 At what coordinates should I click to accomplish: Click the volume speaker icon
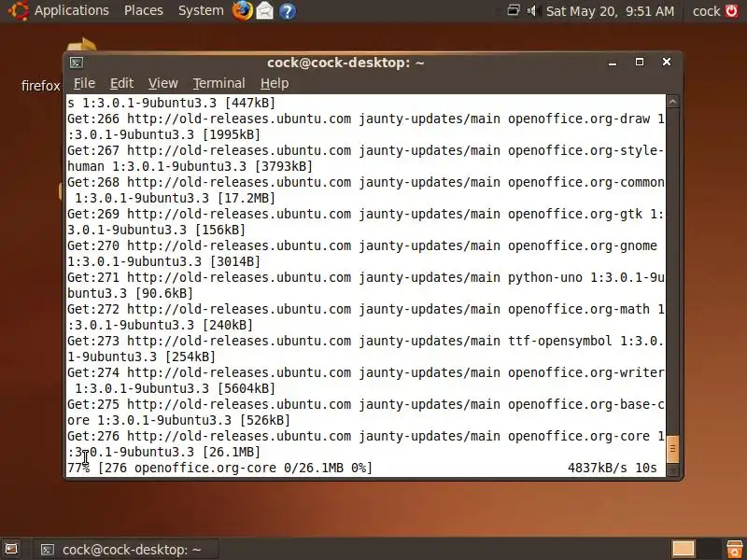click(x=533, y=10)
